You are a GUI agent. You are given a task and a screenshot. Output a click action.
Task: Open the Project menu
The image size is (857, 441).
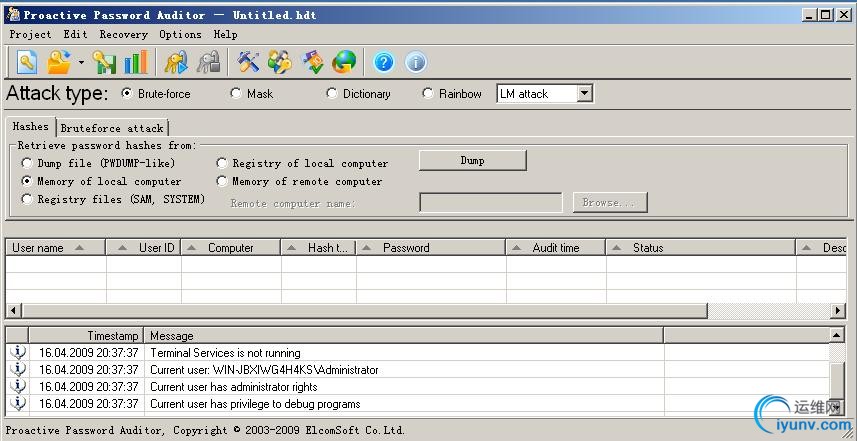pyautogui.click(x=31, y=34)
